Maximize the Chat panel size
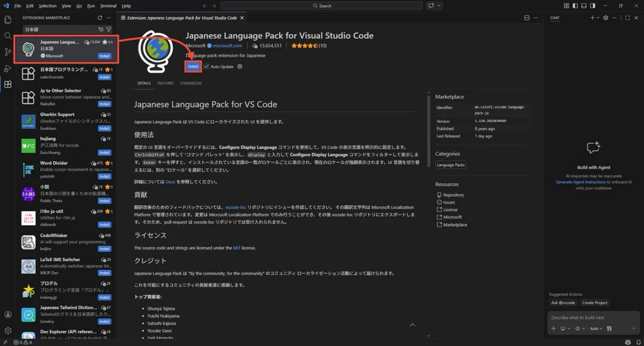Viewport: 644px width, 346px height. coord(627,18)
